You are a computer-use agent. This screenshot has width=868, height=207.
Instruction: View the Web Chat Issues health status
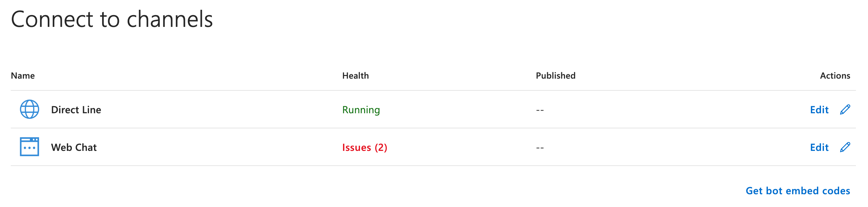point(356,148)
